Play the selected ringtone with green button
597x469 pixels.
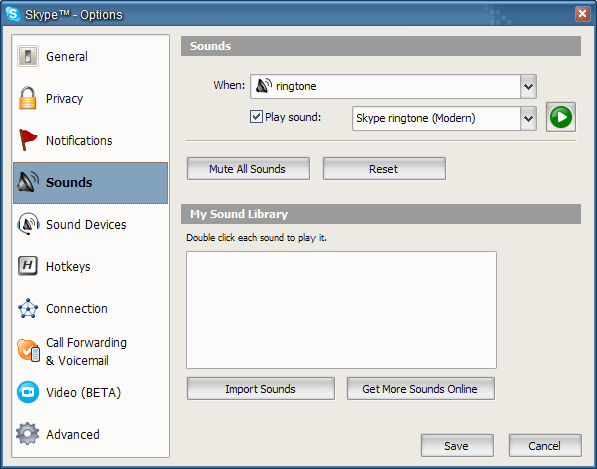(561, 117)
